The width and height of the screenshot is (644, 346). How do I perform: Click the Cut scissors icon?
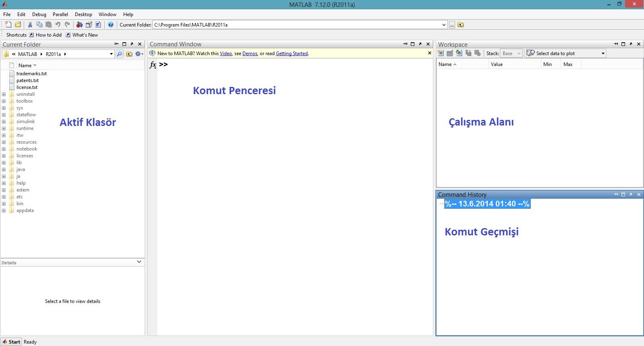[30, 25]
